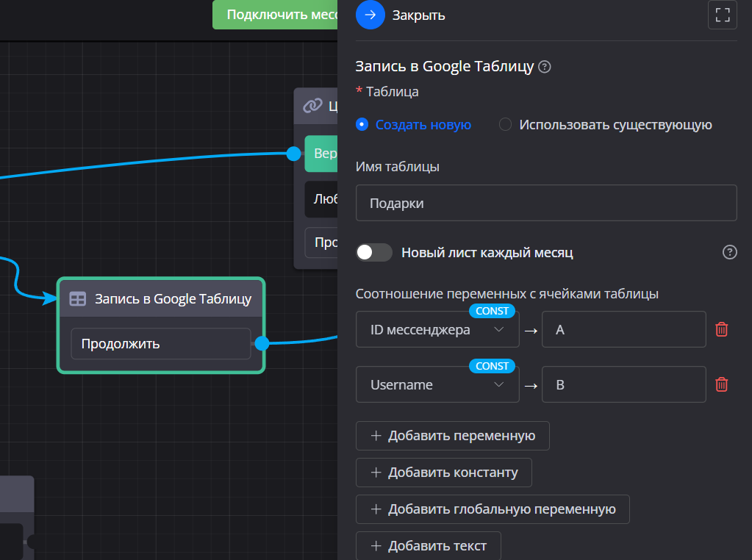Screen dimensions: 752x560
Task: Click the column A cell input field
Action: 623,330
